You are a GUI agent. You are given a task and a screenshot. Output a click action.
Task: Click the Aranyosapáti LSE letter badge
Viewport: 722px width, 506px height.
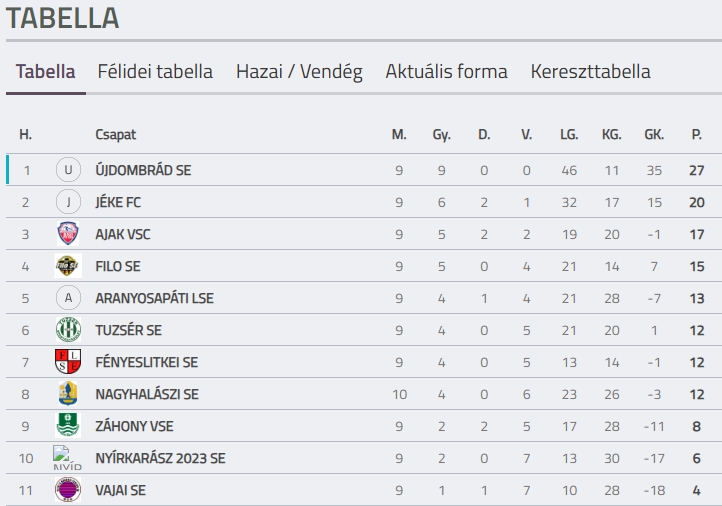point(68,298)
